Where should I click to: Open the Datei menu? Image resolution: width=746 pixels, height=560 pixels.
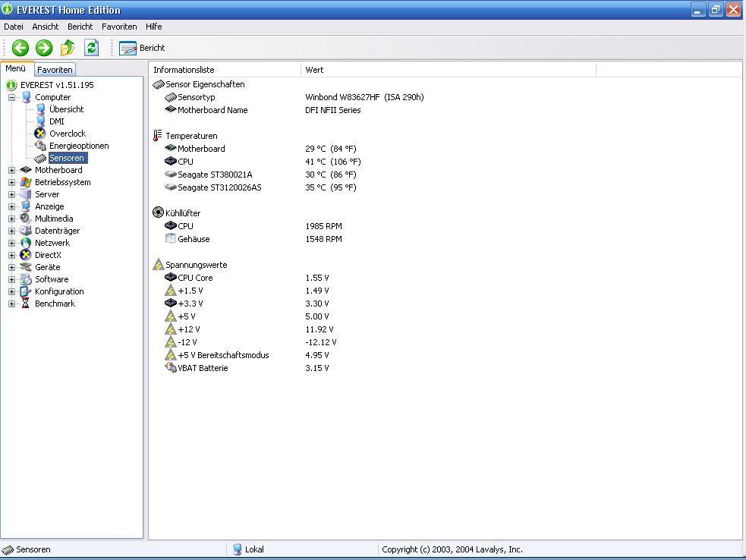(14, 27)
